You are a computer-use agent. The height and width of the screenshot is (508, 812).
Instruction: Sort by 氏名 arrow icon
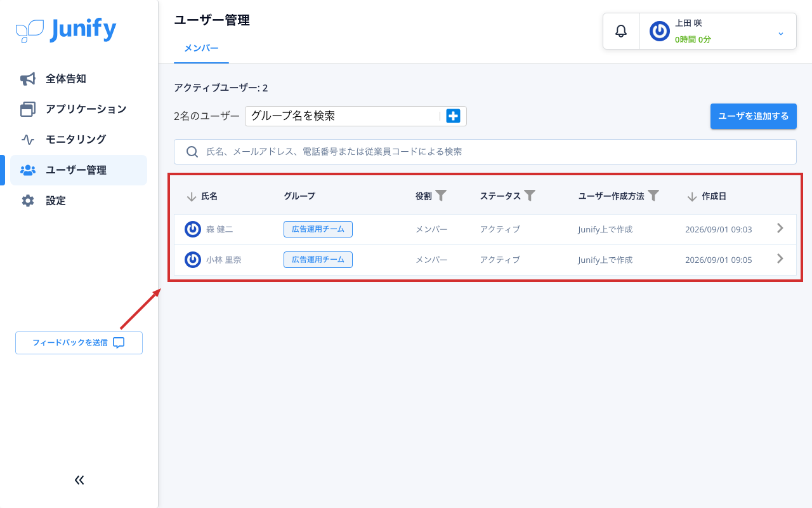(192, 197)
